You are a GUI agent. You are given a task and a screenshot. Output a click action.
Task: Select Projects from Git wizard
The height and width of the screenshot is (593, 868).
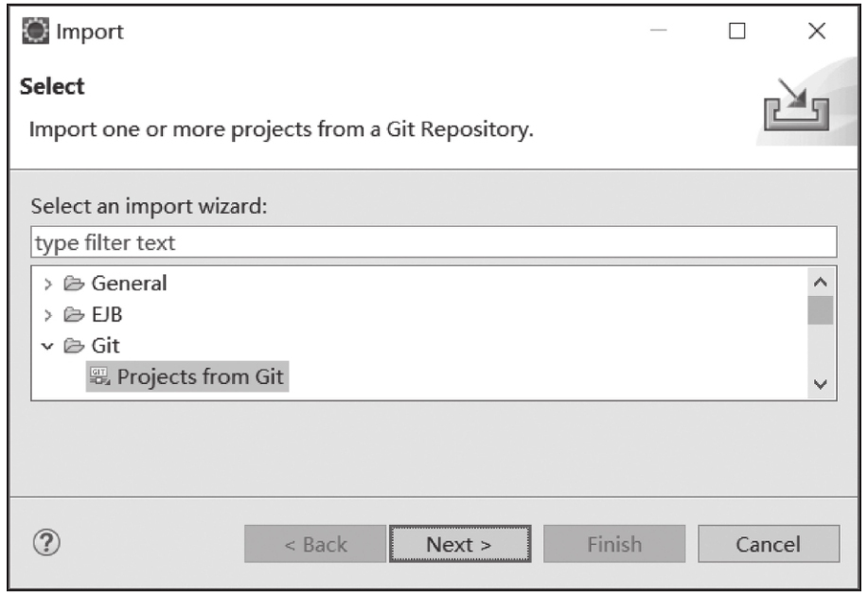click(187, 376)
